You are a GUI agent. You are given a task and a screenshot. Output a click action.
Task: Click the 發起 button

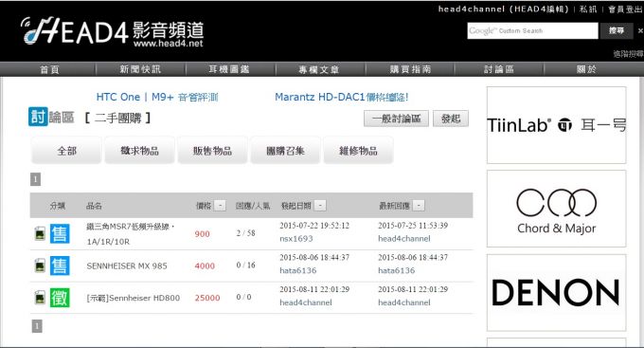451,119
